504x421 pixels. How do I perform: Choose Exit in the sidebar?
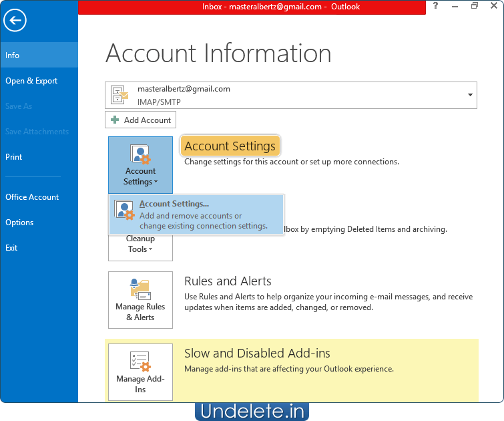[39, 247]
